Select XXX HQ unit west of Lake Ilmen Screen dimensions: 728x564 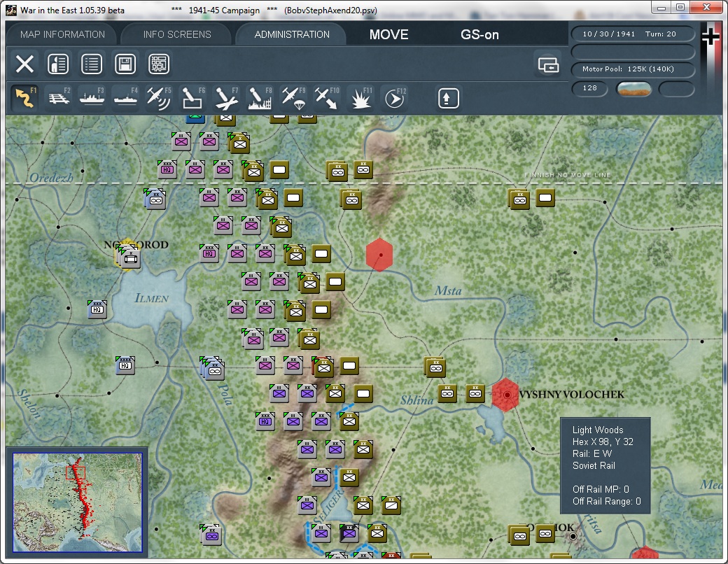click(97, 309)
